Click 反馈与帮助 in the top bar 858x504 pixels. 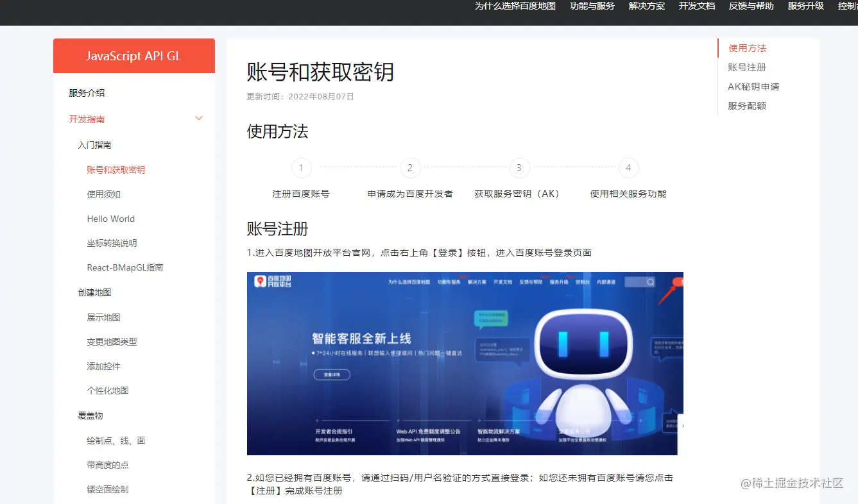pyautogui.click(x=751, y=6)
